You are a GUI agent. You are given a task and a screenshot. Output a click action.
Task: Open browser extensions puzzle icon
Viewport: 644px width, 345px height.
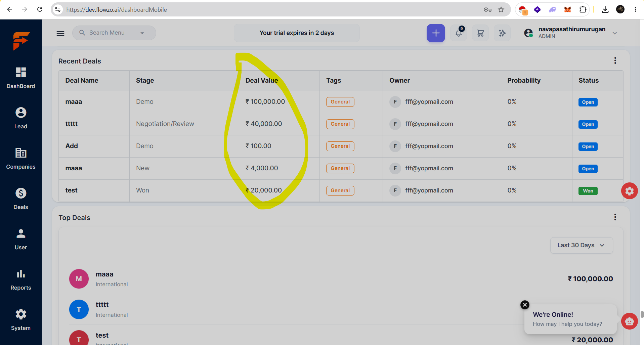coord(583,9)
